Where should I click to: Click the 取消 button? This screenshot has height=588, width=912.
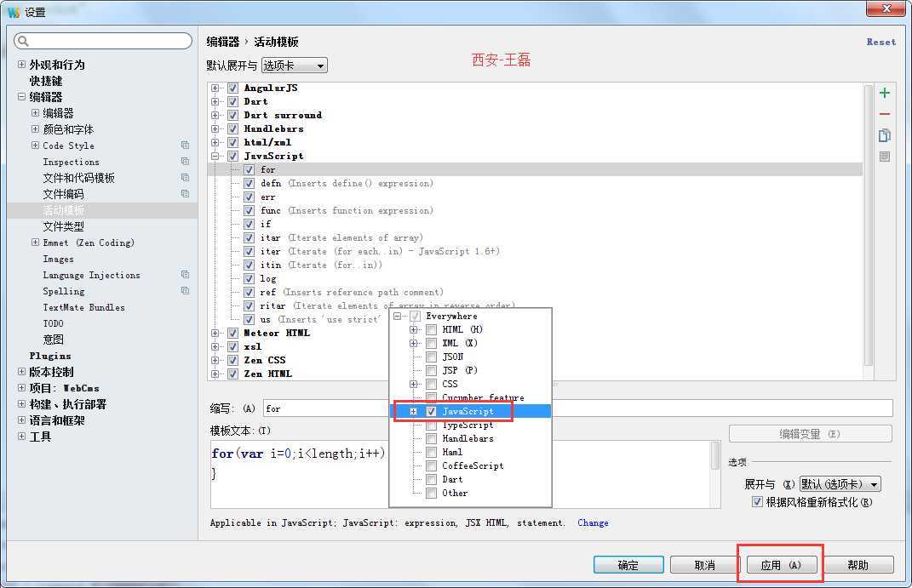pos(705,565)
